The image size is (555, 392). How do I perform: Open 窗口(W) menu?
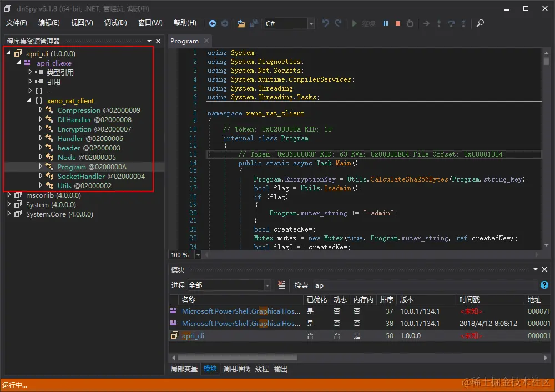tap(150, 23)
